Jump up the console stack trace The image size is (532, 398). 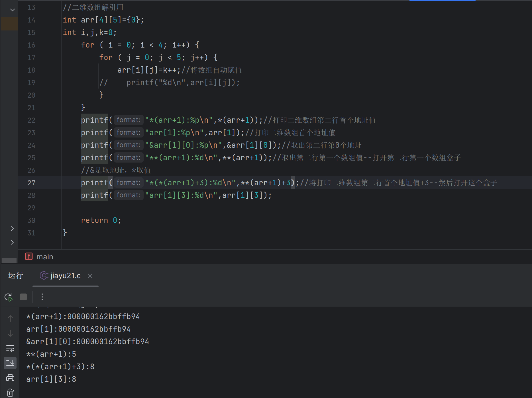pos(10,319)
